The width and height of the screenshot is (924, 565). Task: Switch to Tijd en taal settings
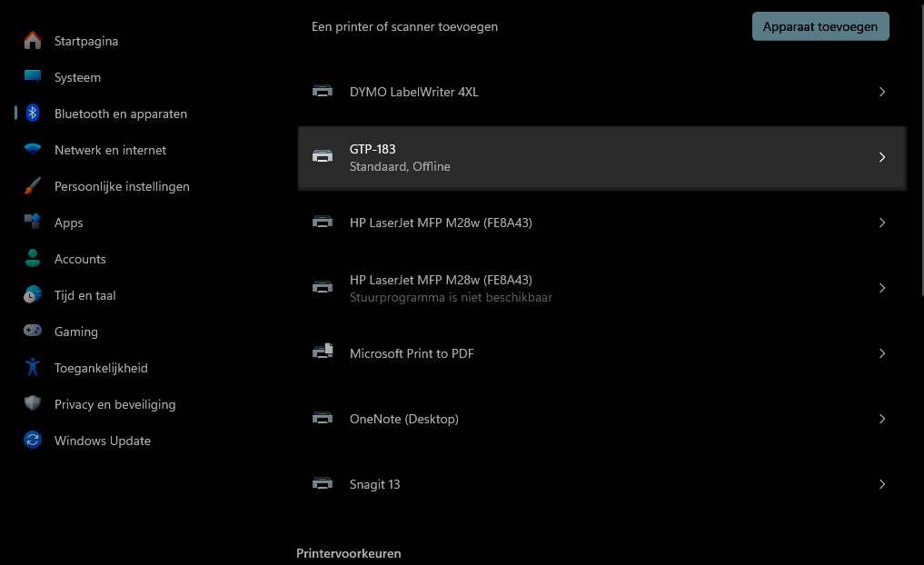coord(84,295)
